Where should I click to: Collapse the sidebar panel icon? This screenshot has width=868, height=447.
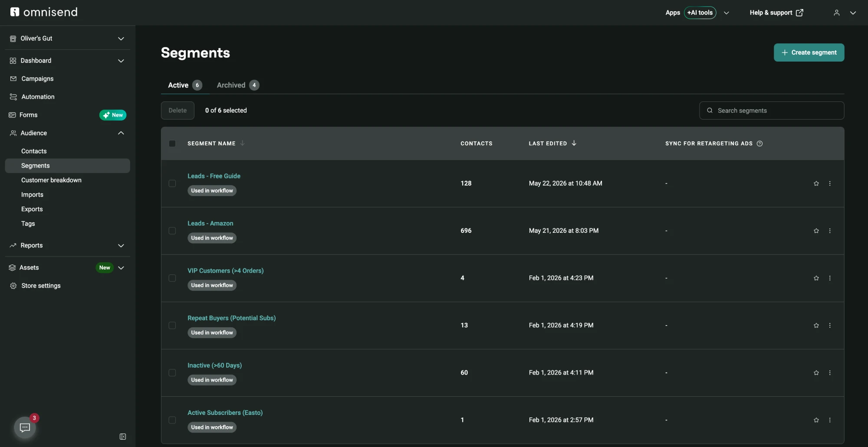(x=123, y=437)
